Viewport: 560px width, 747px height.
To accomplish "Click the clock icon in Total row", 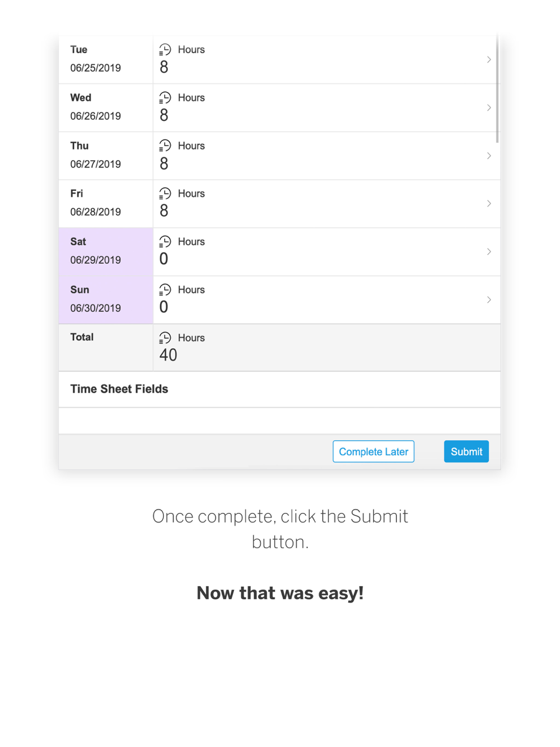I will click(165, 338).
